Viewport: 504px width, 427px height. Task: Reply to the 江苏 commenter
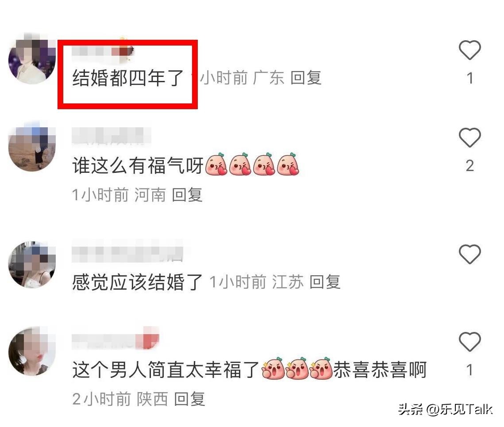[325, 282]
